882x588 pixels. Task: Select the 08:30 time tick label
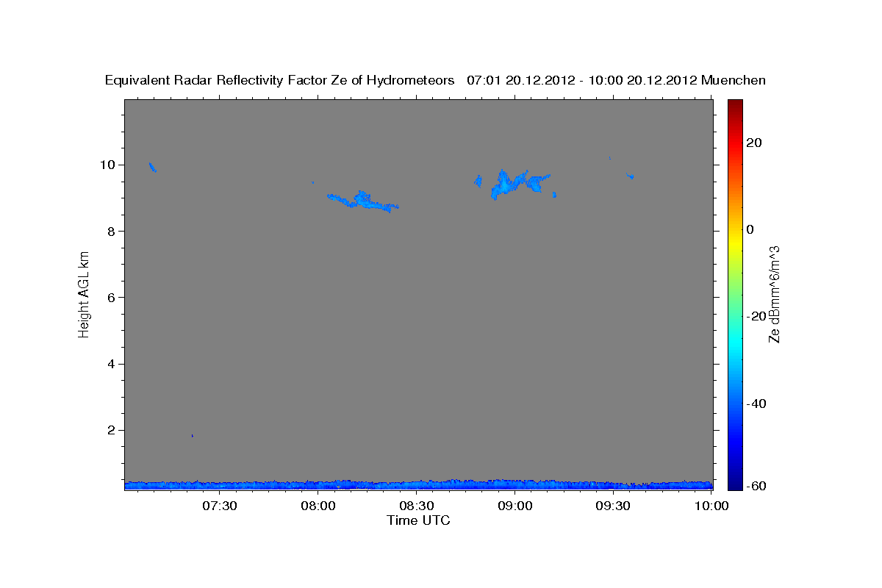point(417,506)
